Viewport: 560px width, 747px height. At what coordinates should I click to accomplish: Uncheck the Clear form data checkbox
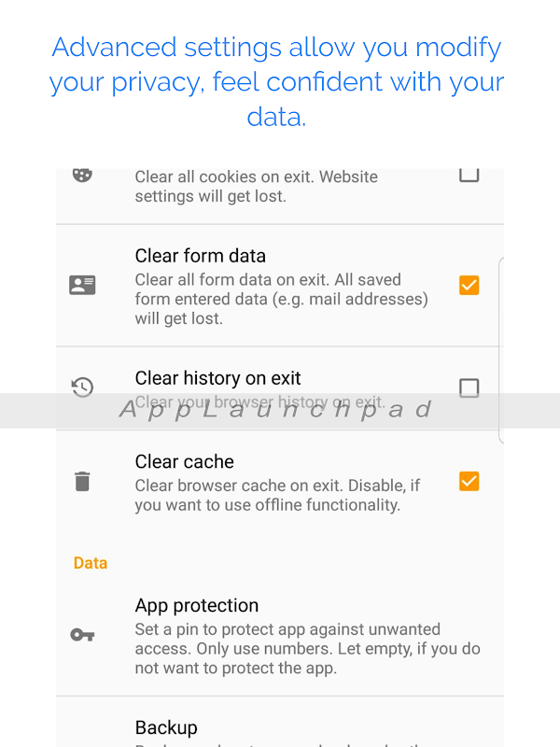469,285
